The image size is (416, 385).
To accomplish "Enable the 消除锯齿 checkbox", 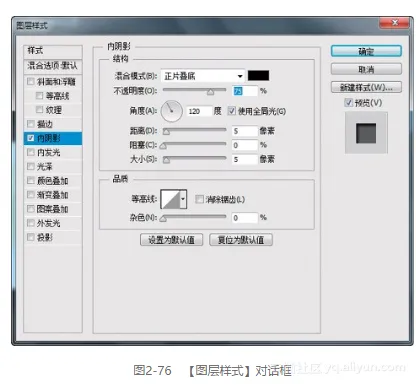I will click(199, 199).
